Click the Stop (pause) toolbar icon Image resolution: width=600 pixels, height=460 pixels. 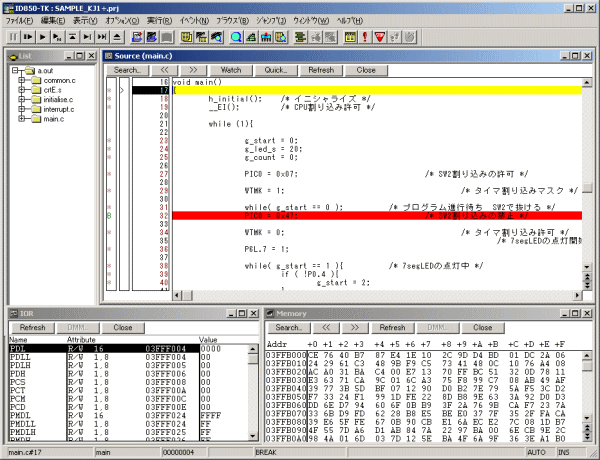pyautogui.click(x=13, y=37)
